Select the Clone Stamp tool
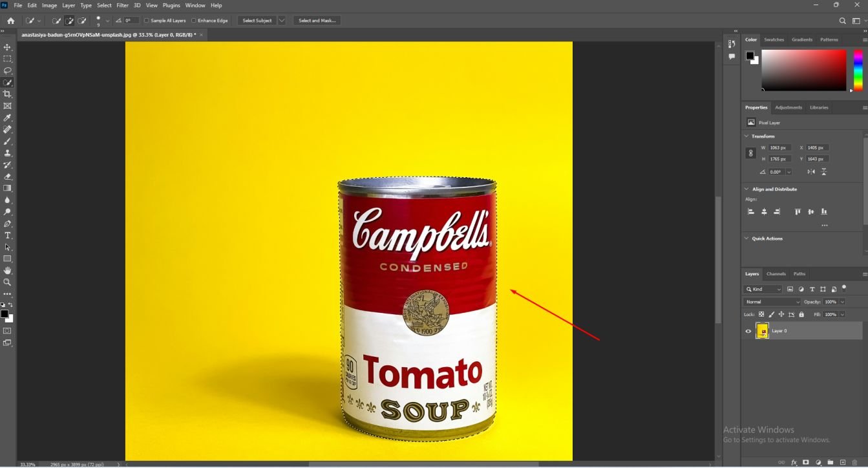Screen dimensions: 868x468 click(x=8, y=153)
